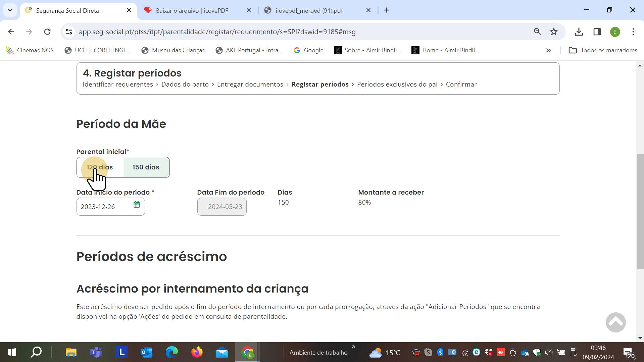Open Microsoft Teams from the taskbar
The height and width of the screenshot is (362, 644).
(x=96, y=352)
